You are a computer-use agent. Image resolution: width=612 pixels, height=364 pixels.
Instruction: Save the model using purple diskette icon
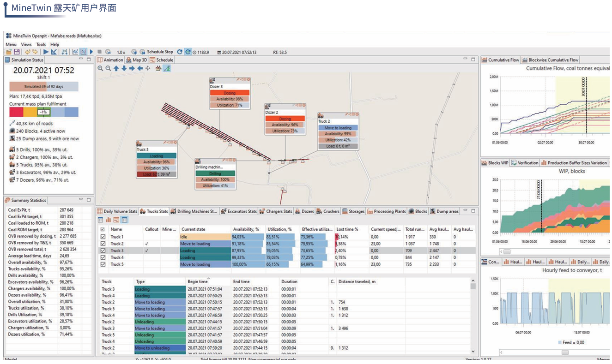(17, 52)
